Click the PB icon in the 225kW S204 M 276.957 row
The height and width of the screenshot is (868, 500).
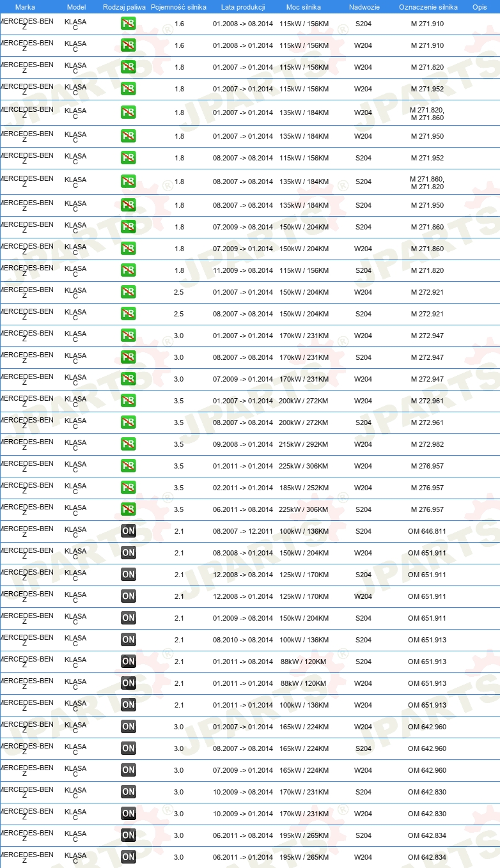pos(129,509)
